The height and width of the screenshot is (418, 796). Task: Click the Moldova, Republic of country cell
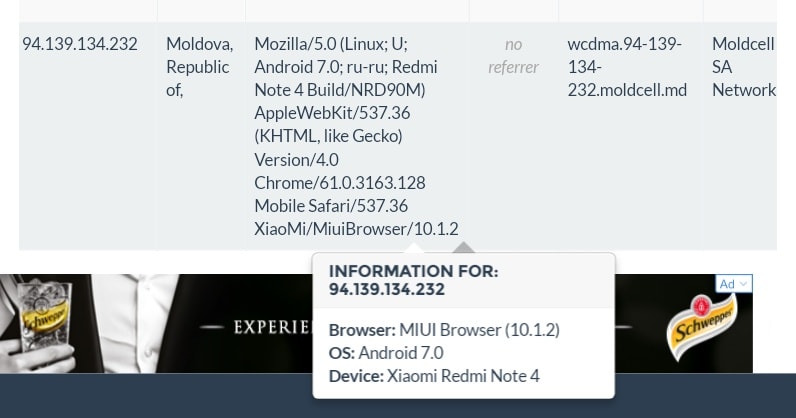199,67
